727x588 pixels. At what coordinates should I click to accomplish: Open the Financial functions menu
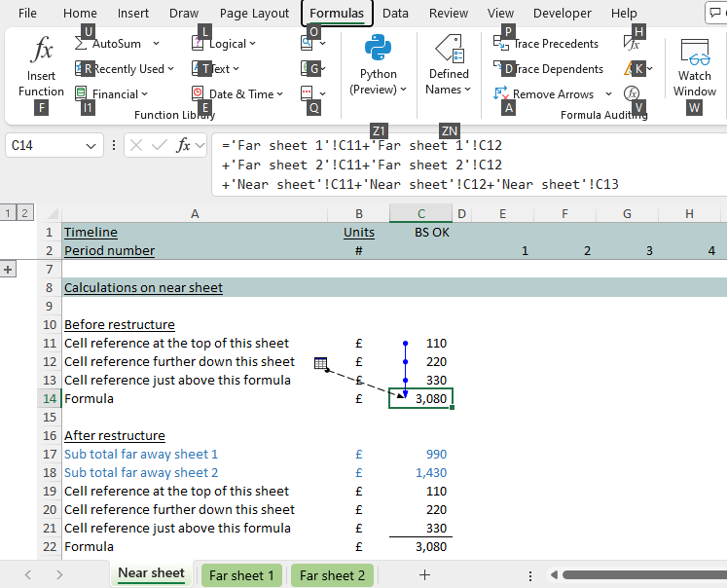coord(115,94)
